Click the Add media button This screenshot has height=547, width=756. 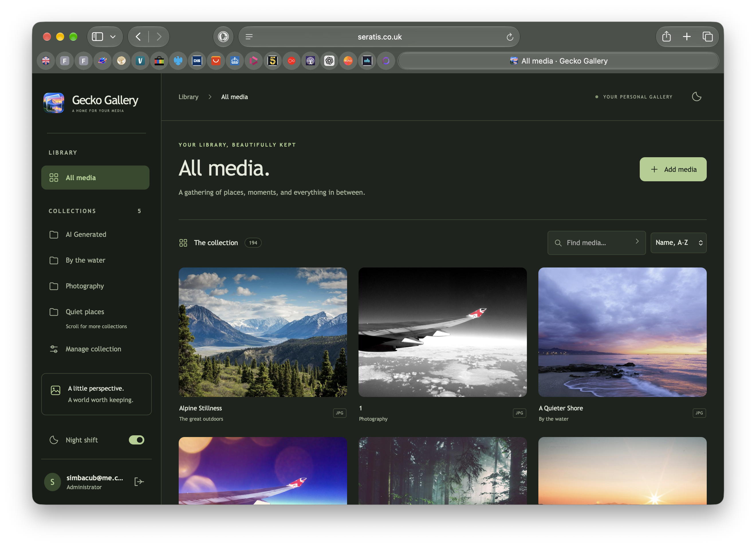[x=673, y=169]
